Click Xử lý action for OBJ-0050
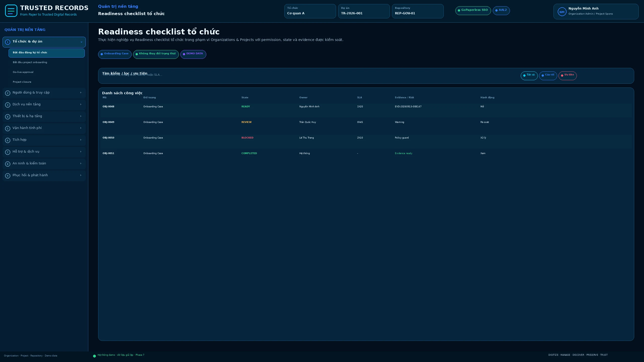Screen dimensions: 644x362 click(x=483, y=138)
